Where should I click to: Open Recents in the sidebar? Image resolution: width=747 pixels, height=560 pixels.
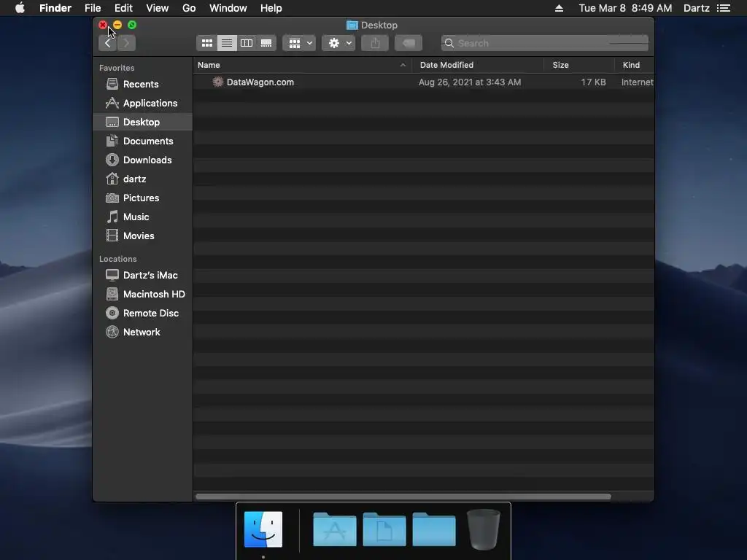(143, 85)
